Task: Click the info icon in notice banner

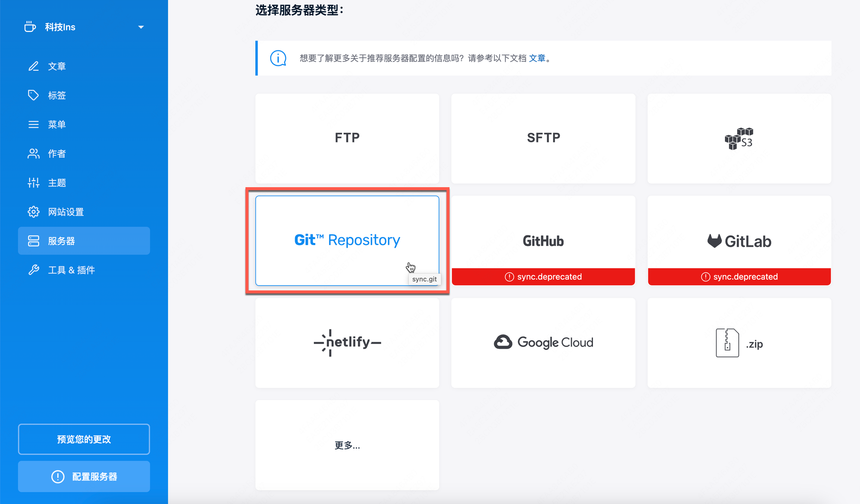Action: 278,58
